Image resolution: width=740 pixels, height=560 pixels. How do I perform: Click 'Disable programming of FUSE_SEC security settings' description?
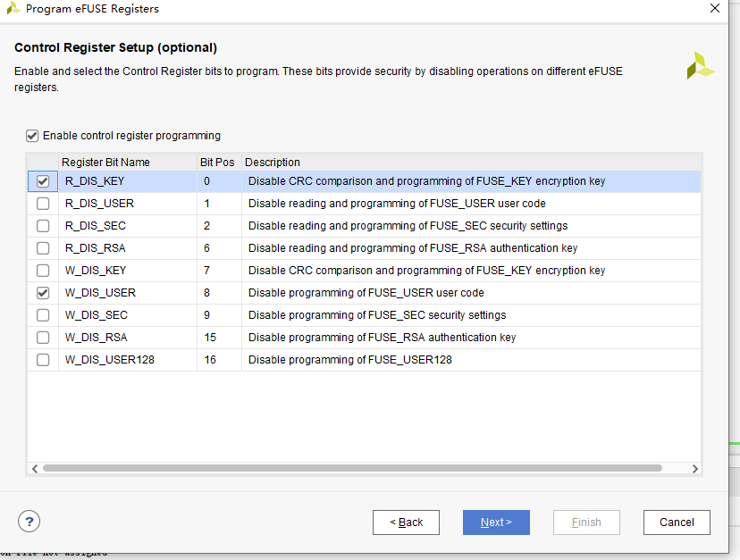[377, 315]
